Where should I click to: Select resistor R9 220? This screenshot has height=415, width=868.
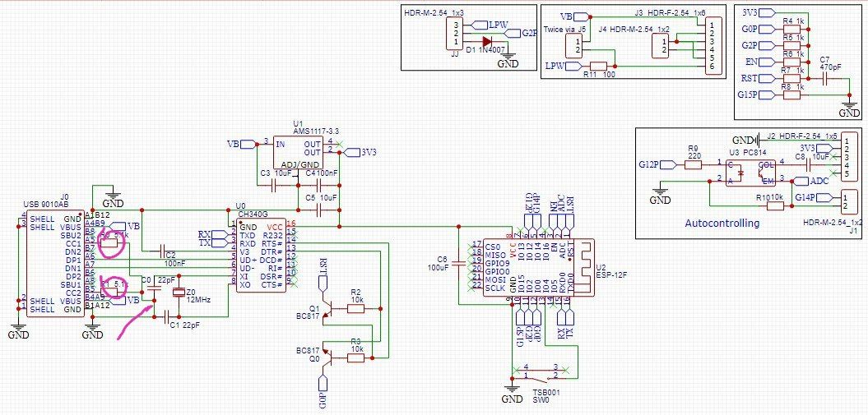pyautogui.click(x=694, y=164)
